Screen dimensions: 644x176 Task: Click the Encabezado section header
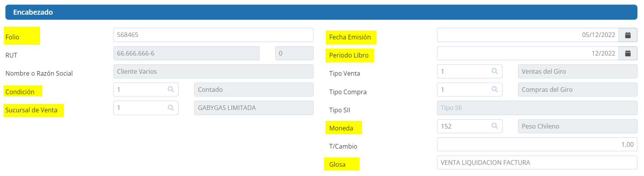(321, 12)
